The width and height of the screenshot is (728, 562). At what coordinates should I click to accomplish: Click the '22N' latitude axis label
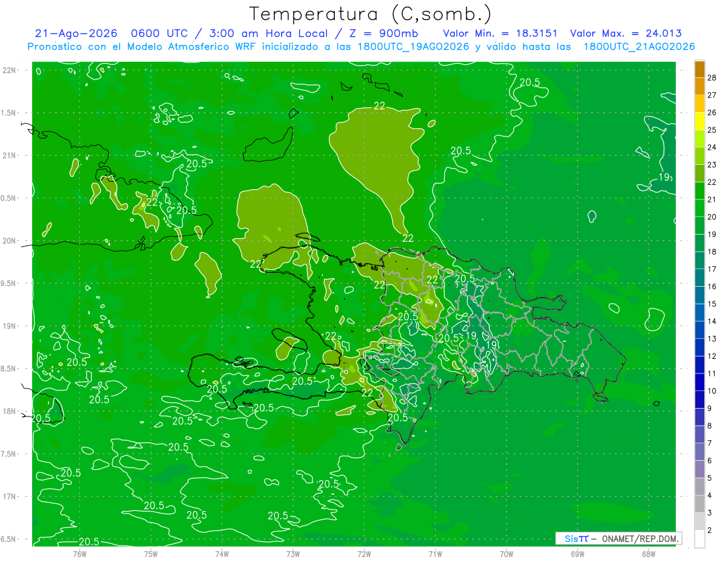(10, 70)
